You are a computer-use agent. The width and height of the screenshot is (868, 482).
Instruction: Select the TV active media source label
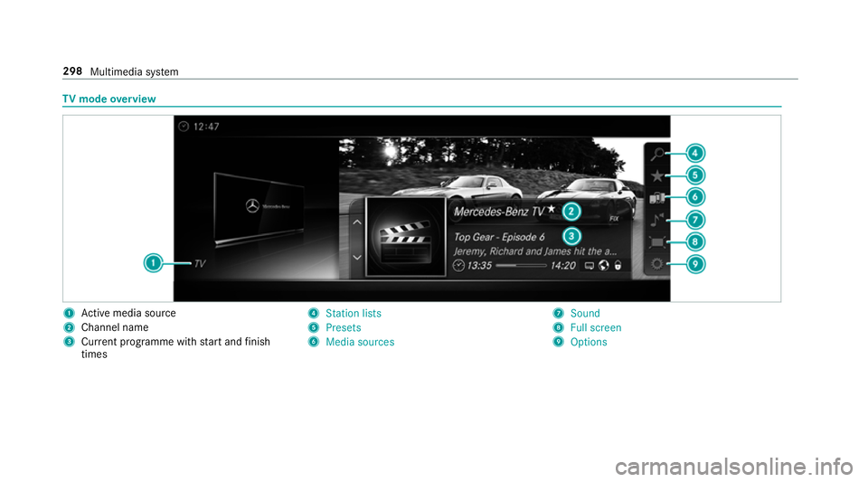tap(200, 263)
